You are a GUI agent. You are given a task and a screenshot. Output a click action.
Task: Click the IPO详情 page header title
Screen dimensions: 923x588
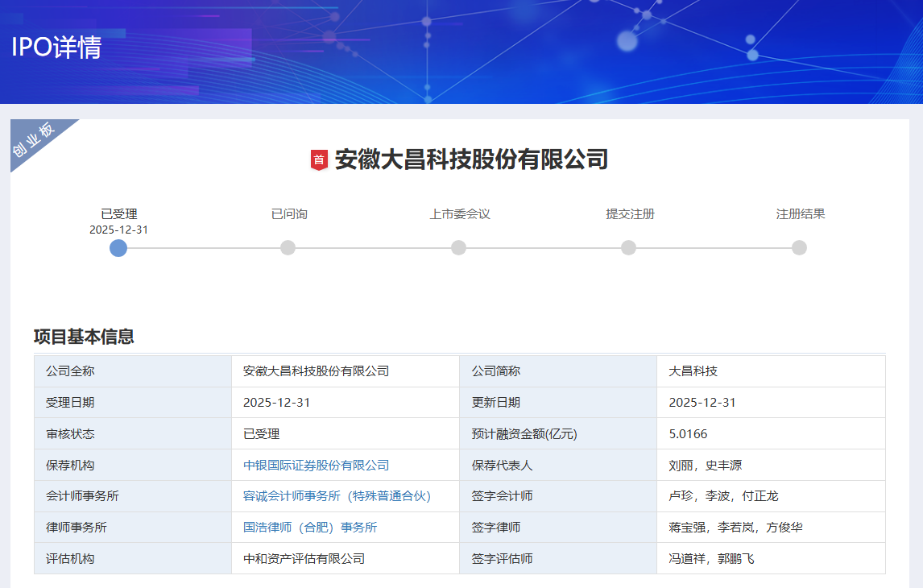[x=56, y=48]
